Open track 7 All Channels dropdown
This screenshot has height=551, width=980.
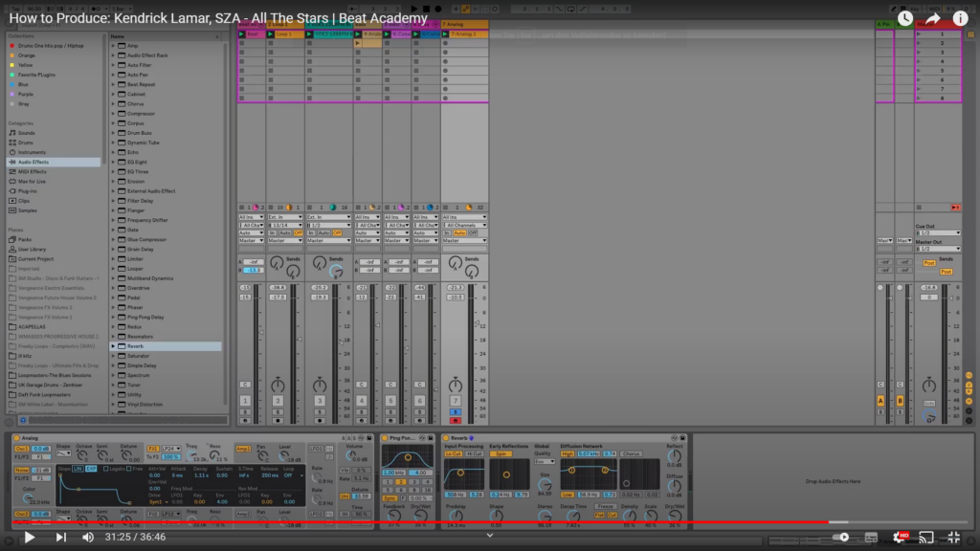pyautogui.click(x=464, y=225)
